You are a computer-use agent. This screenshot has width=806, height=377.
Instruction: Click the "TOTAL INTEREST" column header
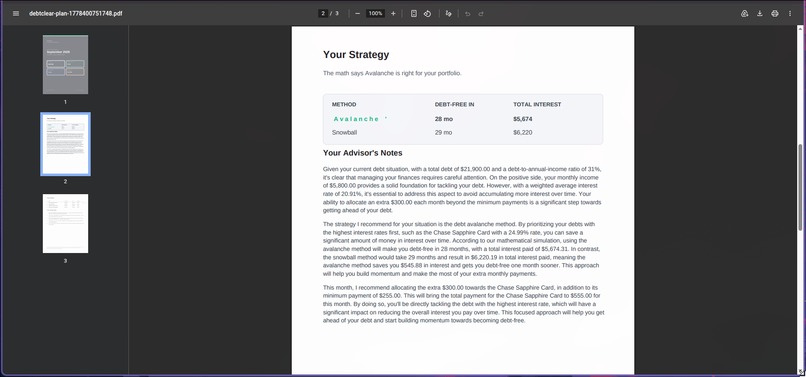(537, 104)
